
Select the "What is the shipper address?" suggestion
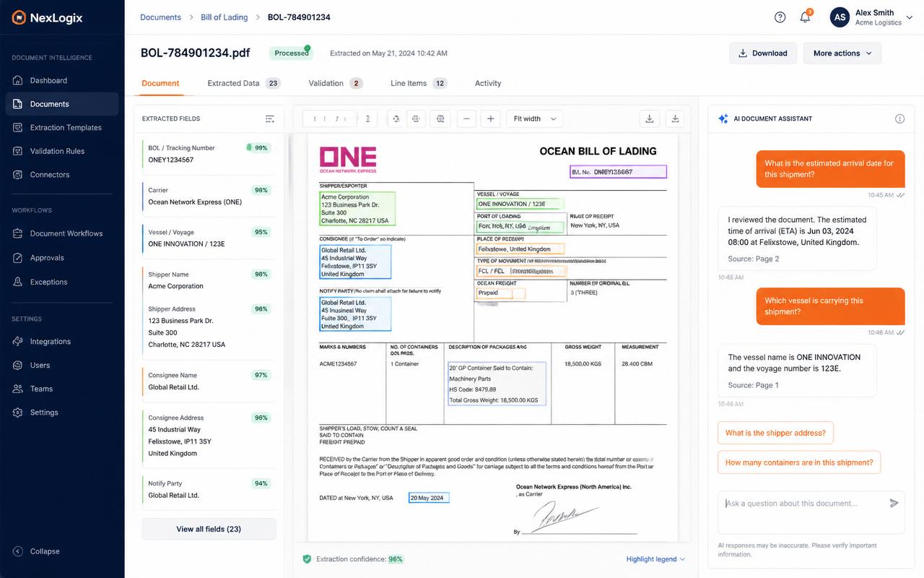tap(775, 433)
